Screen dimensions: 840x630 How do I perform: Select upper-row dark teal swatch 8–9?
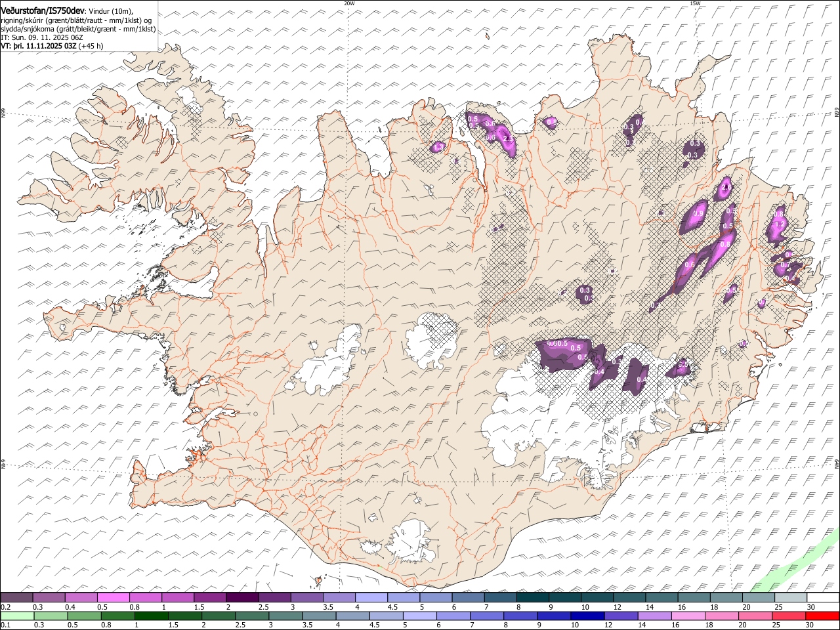pyautogui.click(x=532, y=598)
